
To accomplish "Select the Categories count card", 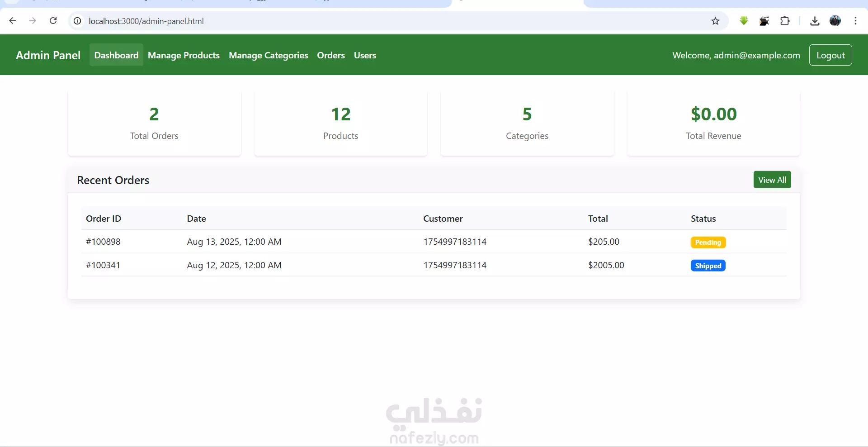I will tap(527, 123).
